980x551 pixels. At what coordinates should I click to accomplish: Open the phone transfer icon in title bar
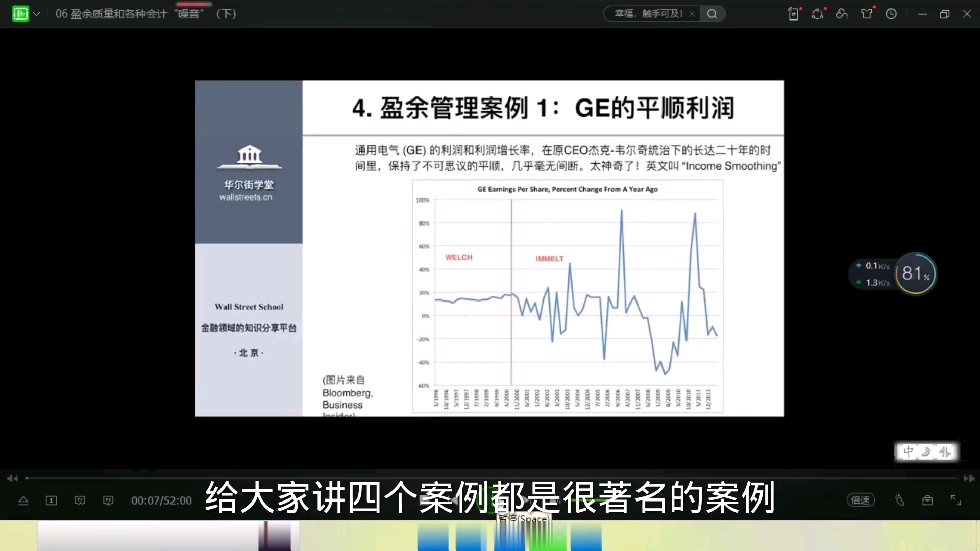pos(794,14)
